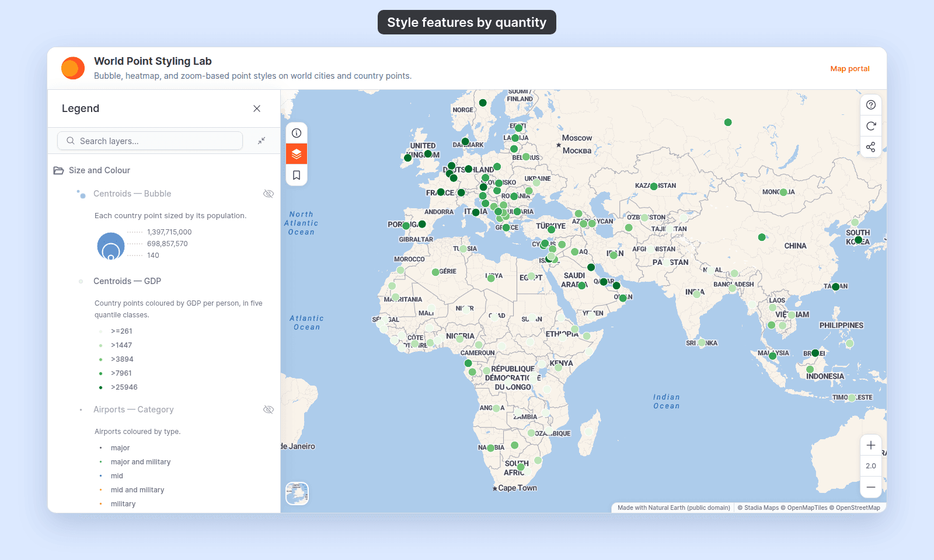Click the 'mid and military' legend entry
This screenshot has height=560, width=934.
(137, 490)
